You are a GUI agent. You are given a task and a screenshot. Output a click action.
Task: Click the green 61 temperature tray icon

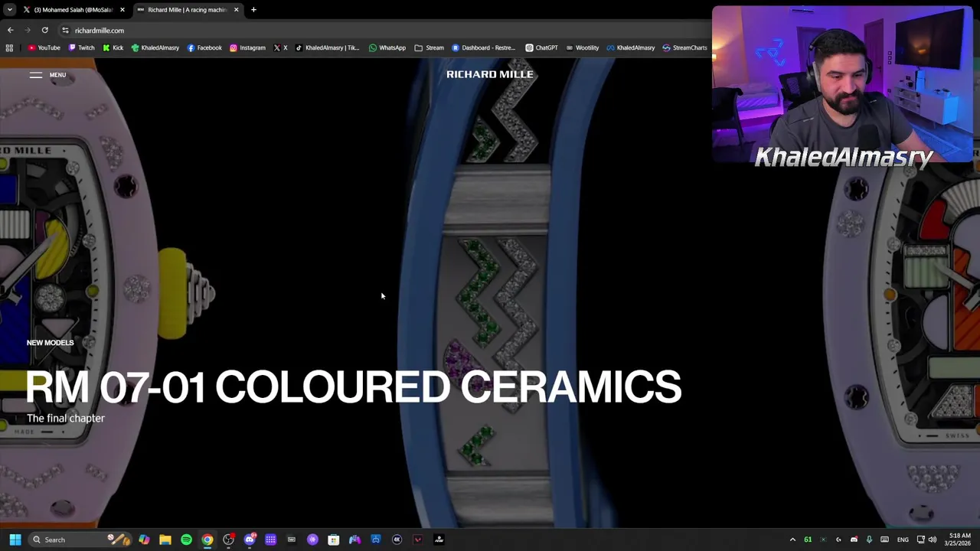point(808,540)
